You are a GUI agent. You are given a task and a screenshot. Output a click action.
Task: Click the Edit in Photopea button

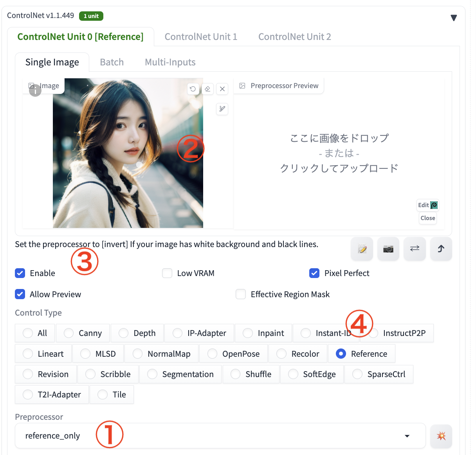[427, 205]
